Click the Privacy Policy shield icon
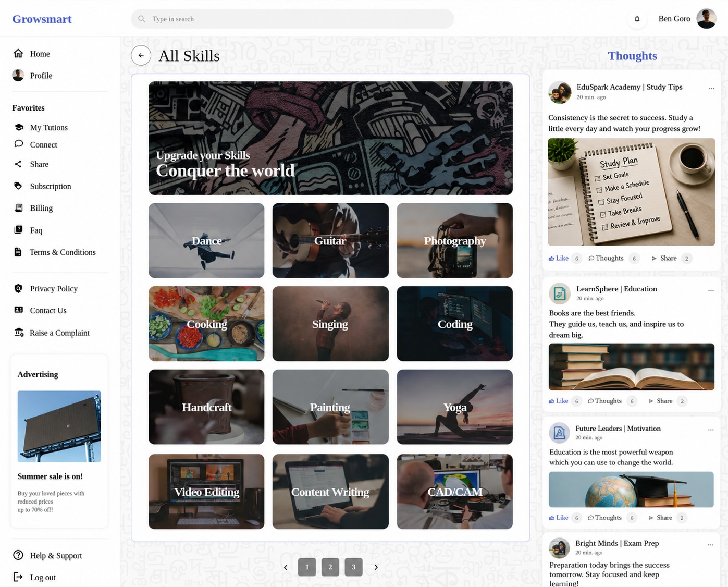The height and width of the screenshot is (587, 728). tap(18, 288)
